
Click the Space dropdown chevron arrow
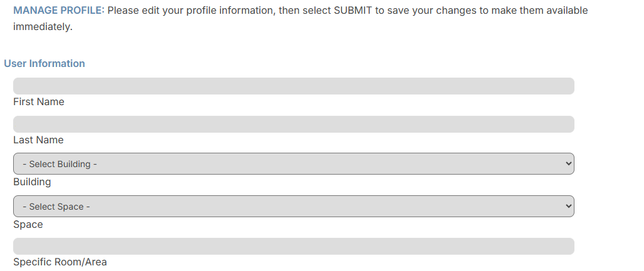point(568,207)
